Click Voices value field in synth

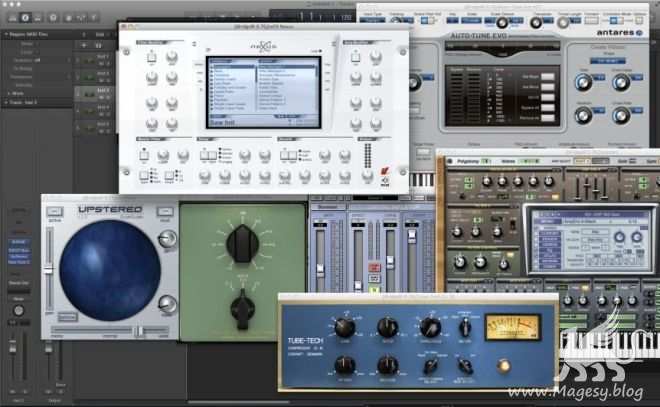point(529,161)
